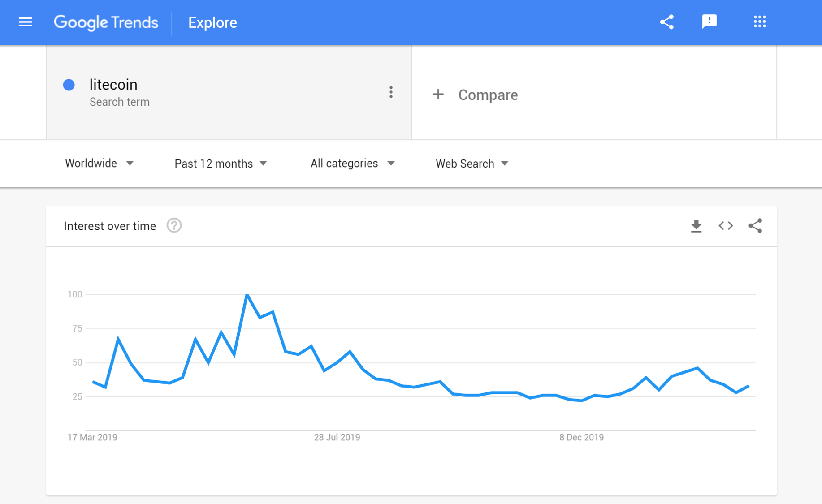Open the Past 12 months dropdown

221,164
